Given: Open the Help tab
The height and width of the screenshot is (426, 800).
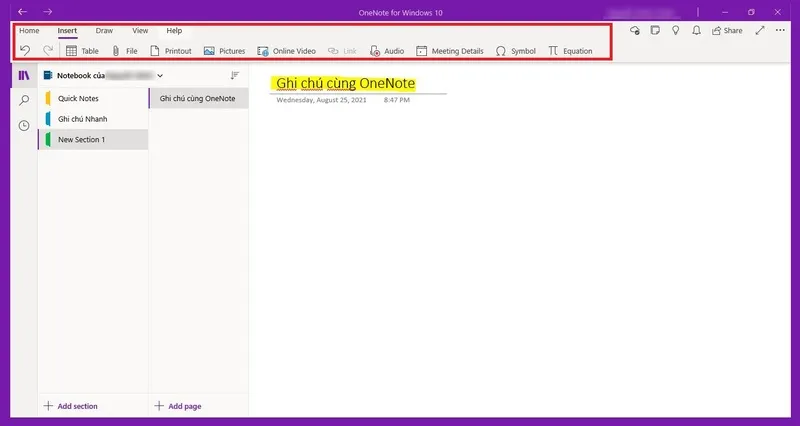Looking at the screenshot, I should coord(174,31).
